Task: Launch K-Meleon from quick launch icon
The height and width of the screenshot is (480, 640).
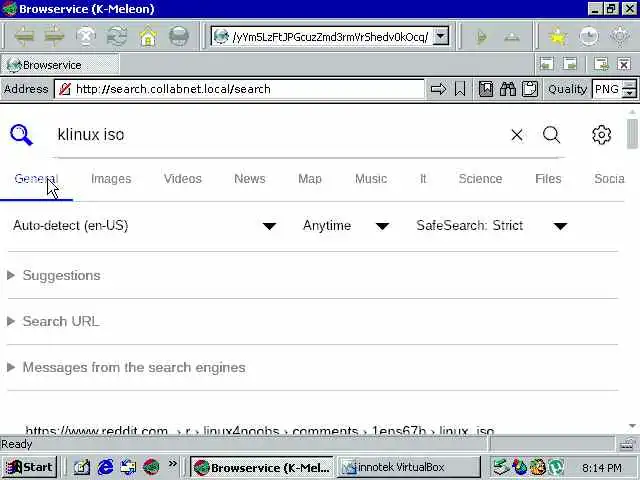Action: click(x=151, y=467)
